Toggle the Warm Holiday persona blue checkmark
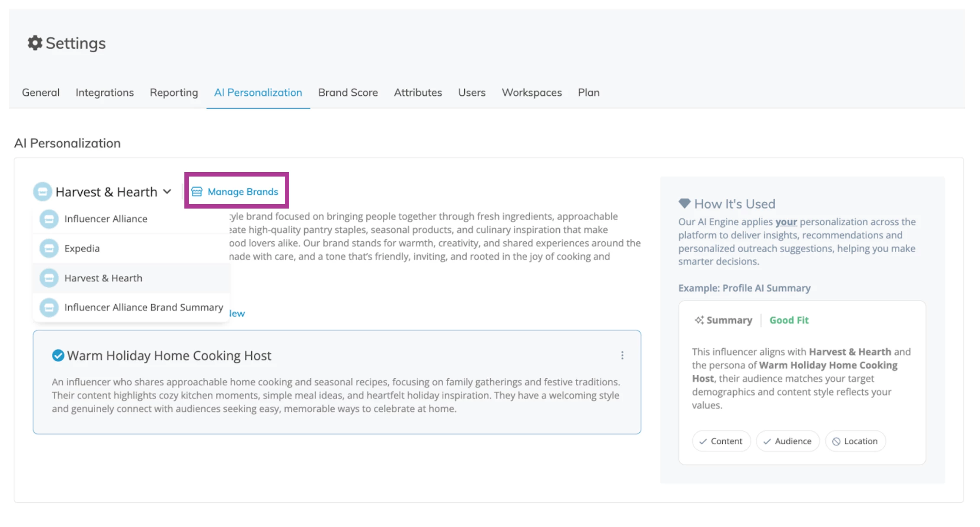Image resolution: width=980 pixels, height=527 pixels. [58, 355]
